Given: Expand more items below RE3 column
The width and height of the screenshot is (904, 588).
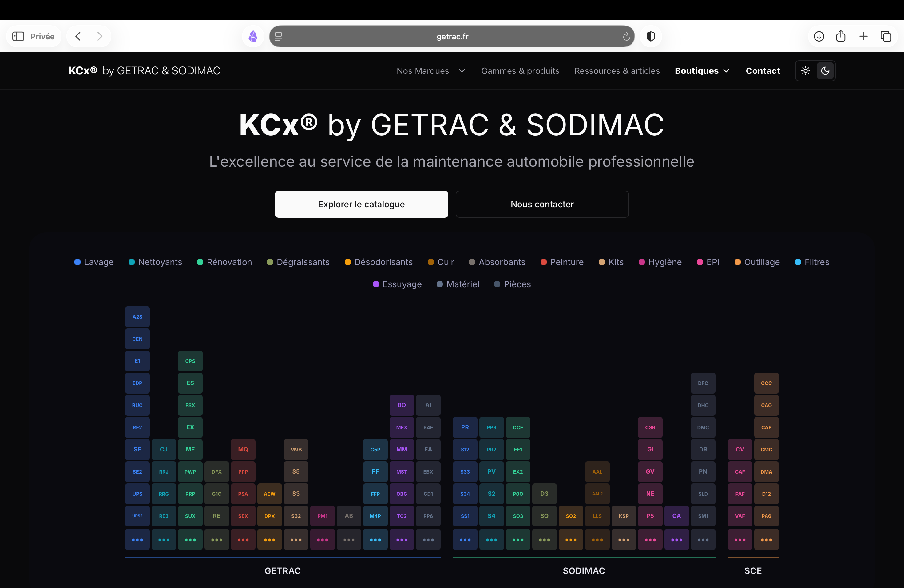Looking at the screenshot, I should 164,540.
